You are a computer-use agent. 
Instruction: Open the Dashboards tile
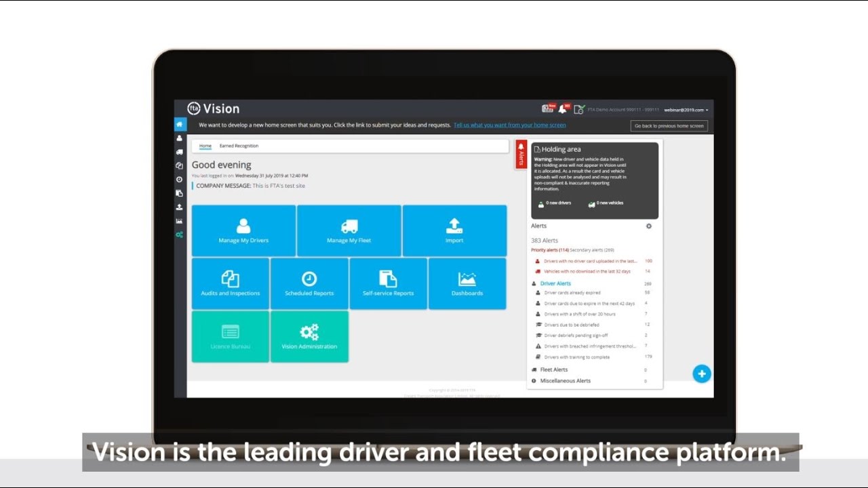[467, 283]
